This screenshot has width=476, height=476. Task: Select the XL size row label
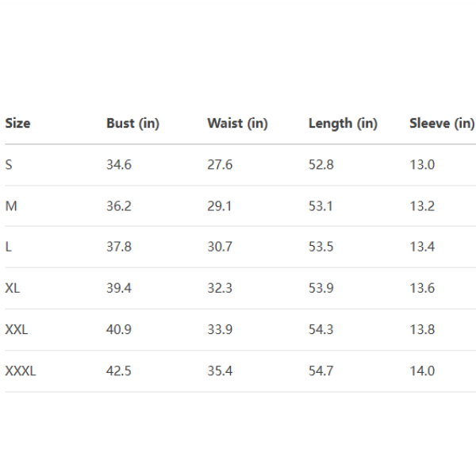pos(13,288)
